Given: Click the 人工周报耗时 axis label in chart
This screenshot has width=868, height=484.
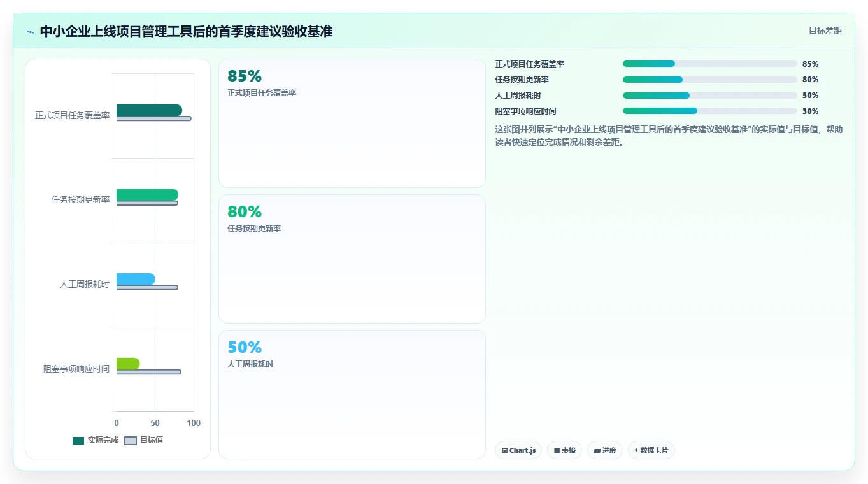Looking at the screenshot, I should tap(85, 284).
